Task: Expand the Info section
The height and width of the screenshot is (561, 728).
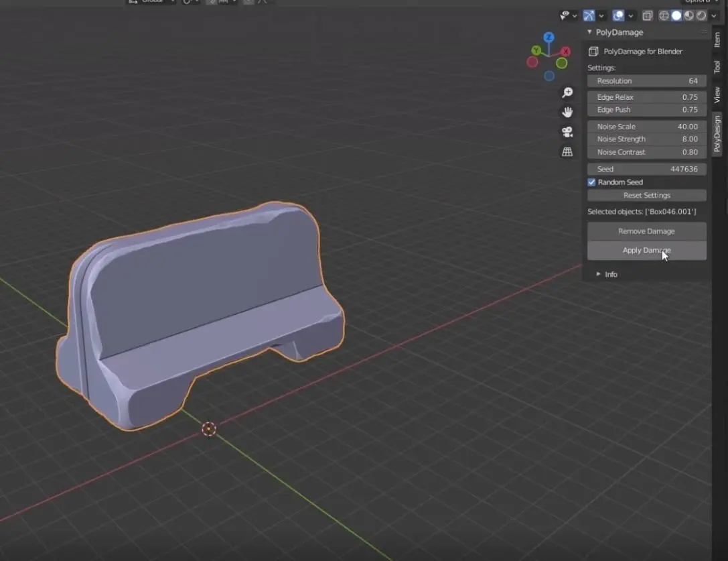Action: pyautogui.click(x=599, y=274)
